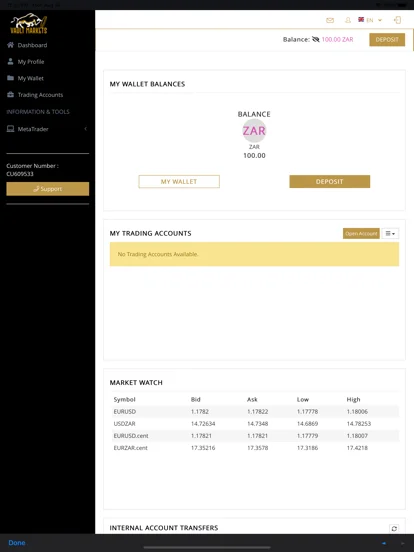Toggle balance visibility eye icon
The width and height of the screenshot is (414, 552).
(x=316, y=39)
